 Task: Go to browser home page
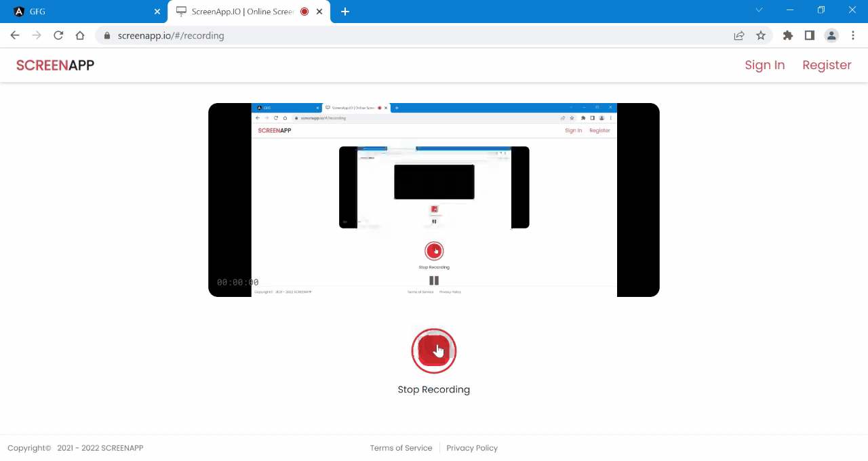tap(80, 35)
